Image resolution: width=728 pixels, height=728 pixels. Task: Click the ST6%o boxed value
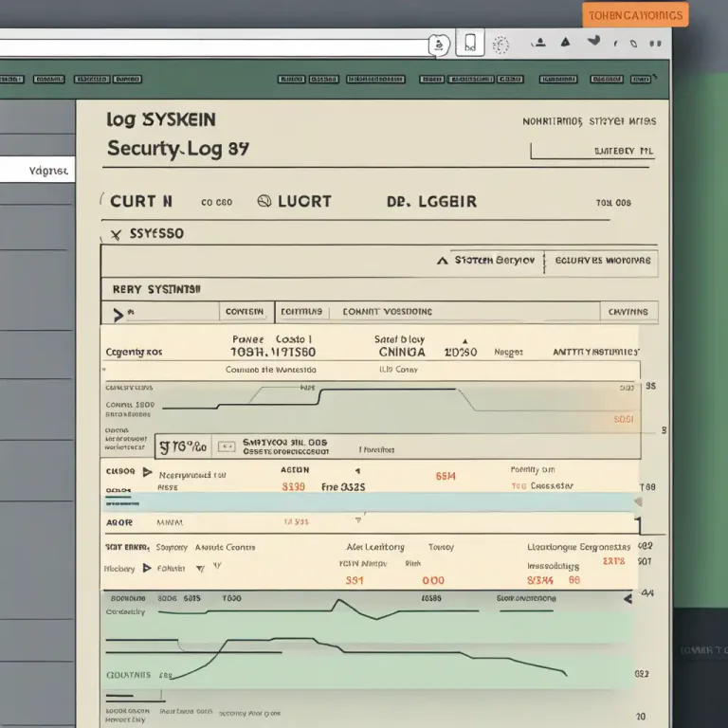coord(183,446)
